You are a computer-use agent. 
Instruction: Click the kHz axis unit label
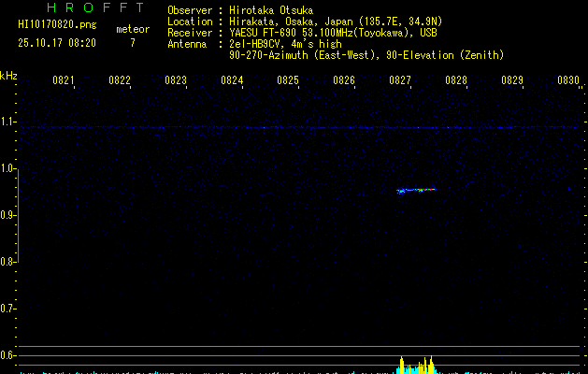pos(8,76)
